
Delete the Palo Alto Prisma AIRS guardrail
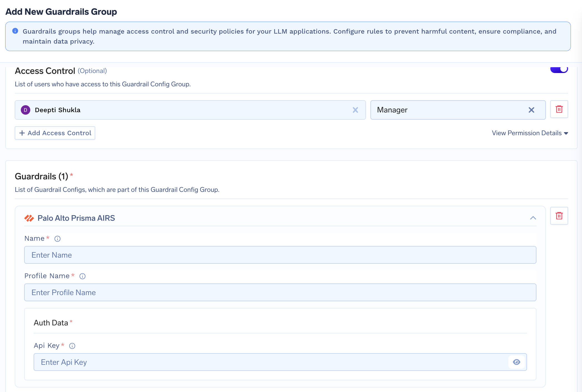(x=559, y=216)
